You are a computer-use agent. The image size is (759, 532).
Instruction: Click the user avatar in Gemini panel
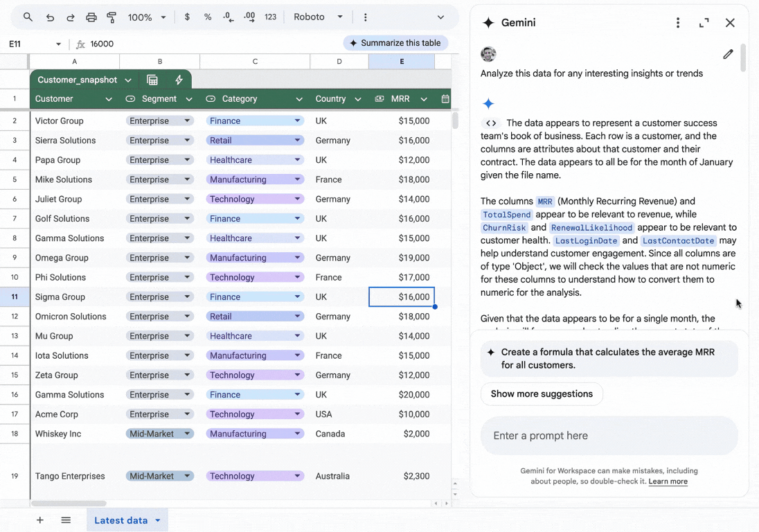(x=488, y=54)
